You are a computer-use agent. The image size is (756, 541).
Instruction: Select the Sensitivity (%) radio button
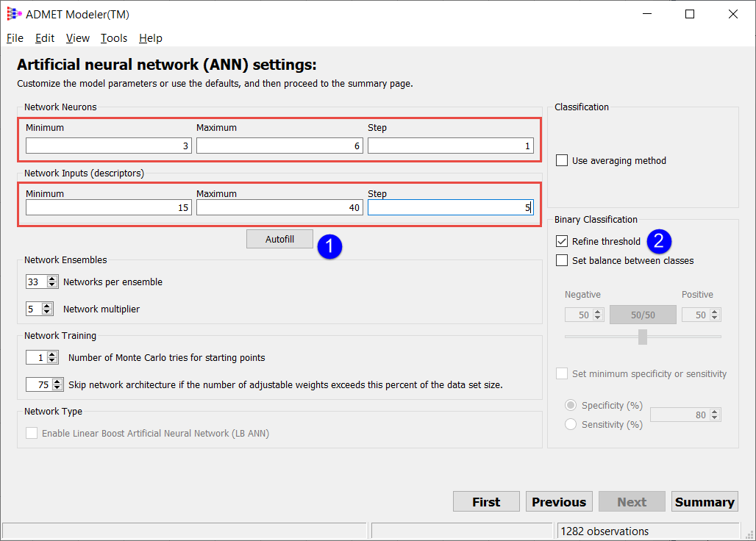[571, 424]
